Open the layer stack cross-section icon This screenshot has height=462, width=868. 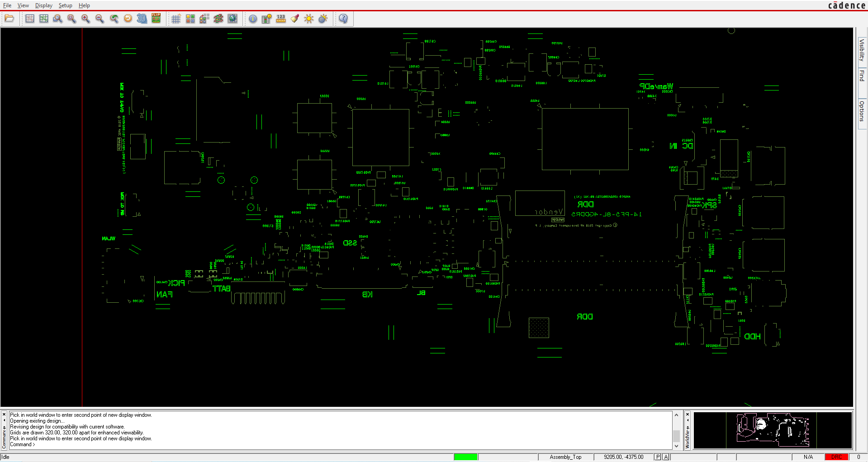click(218, 19)
